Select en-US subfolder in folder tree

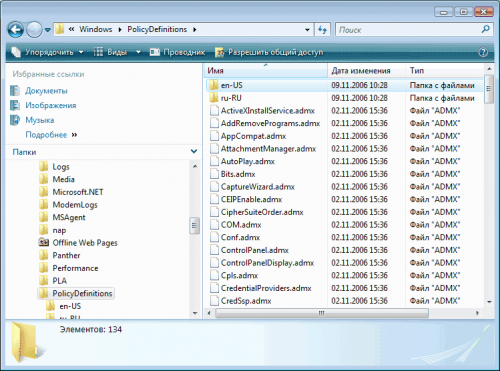tap(70, 306)
